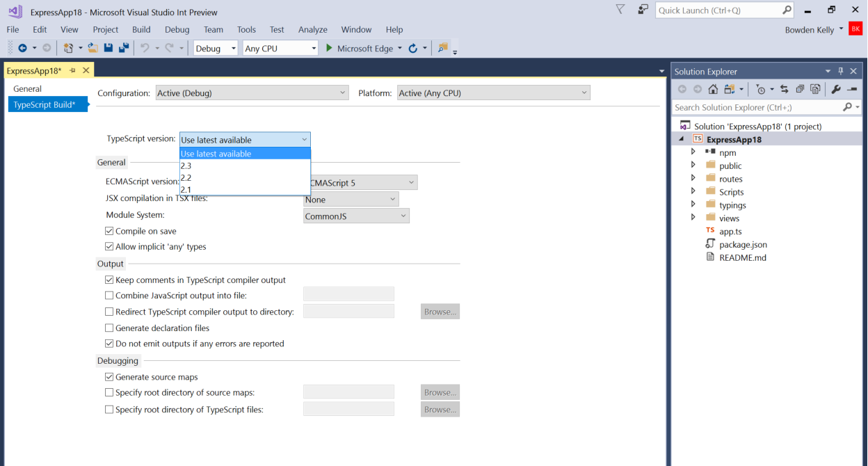Click the Switch Views icon in Solution Explorer
The width and height of the screenshot is (868, 466).
click(729, 89)
